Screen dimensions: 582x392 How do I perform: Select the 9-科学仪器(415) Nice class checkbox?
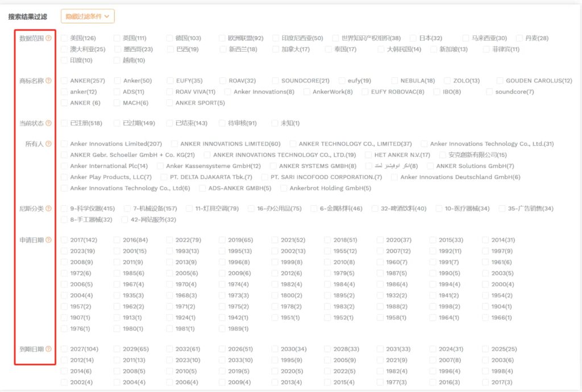65,208
